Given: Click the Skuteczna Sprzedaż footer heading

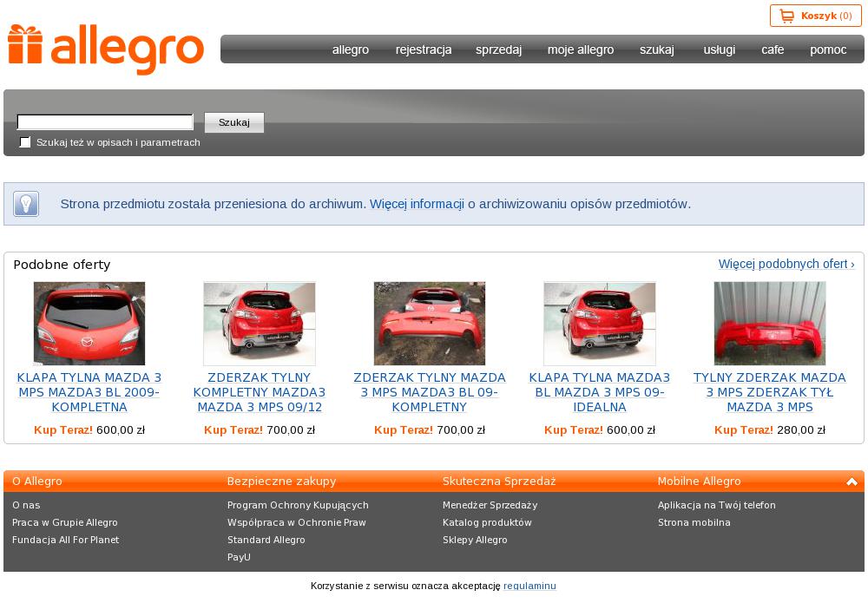Looking at the screenshot, I should pos(499,482).
